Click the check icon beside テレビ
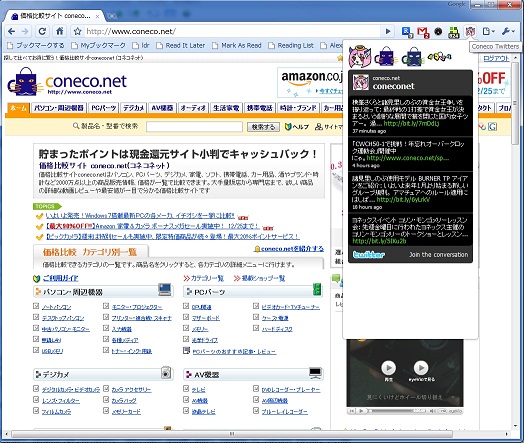Image resolution: width=524 pixels, height=443 pixels. [x=186, y=388]
